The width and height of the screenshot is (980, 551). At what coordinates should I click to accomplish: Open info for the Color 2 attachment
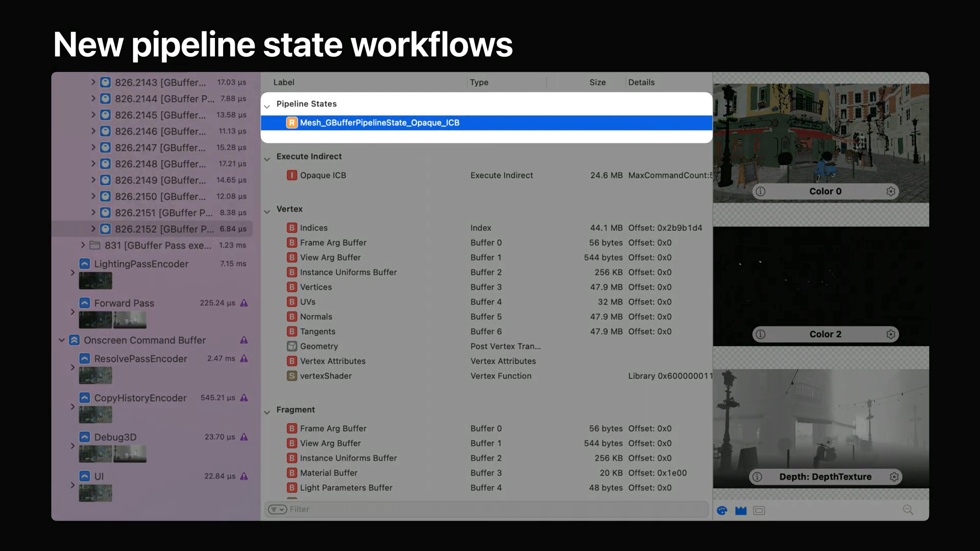[x=761, y=334]
